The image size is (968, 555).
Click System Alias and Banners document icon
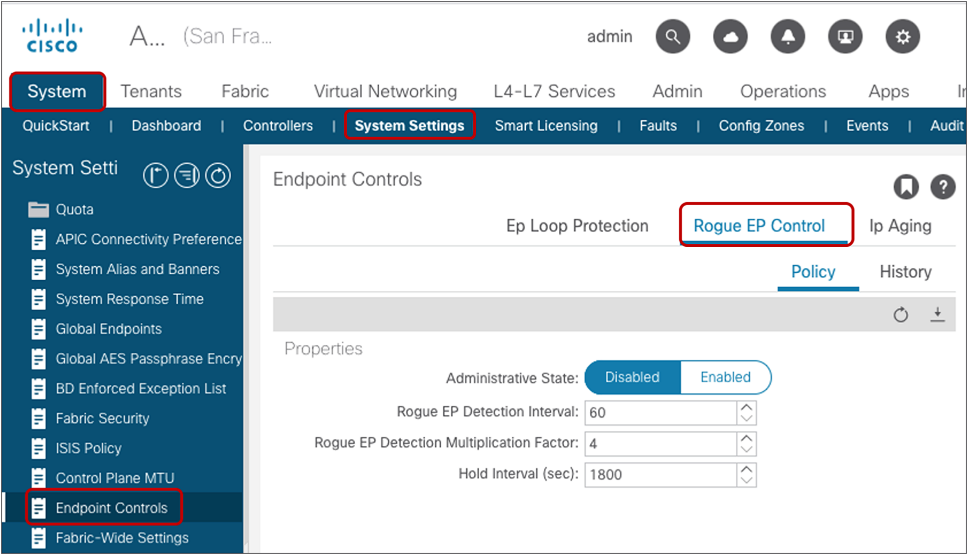(x=38, y=269)
